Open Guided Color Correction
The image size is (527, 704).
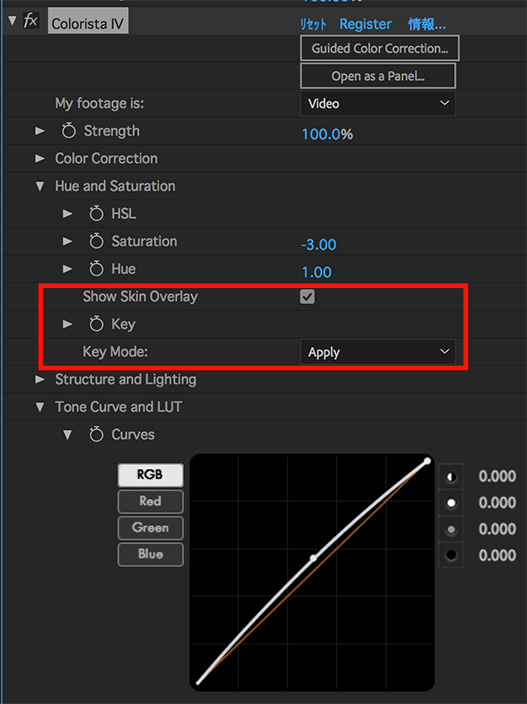(x=379, y=48)
